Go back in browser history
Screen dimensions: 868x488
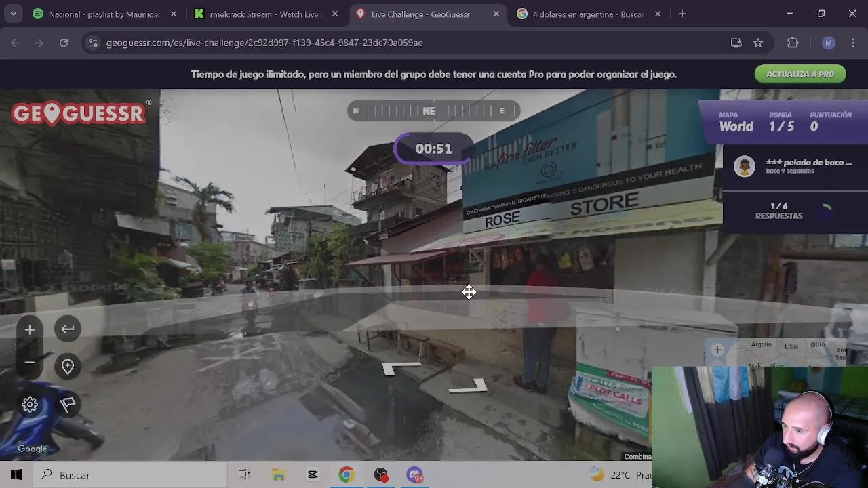pos(16,43)
